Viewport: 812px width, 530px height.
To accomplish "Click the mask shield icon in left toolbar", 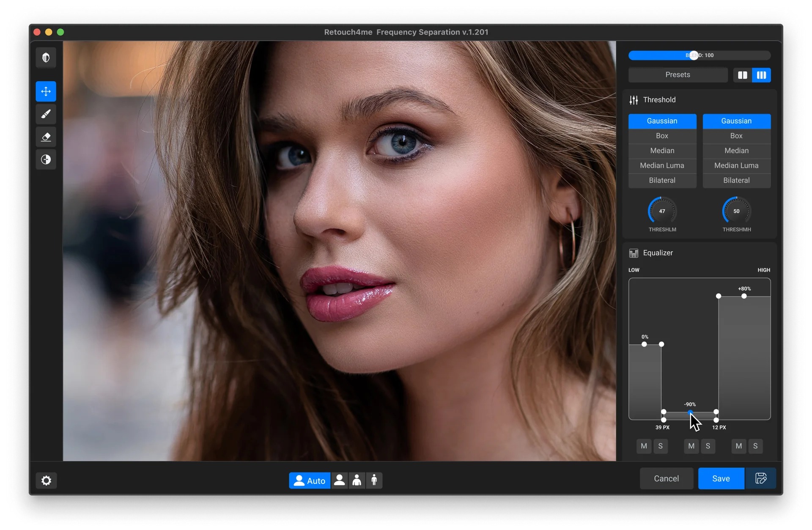I will (46, 58).
